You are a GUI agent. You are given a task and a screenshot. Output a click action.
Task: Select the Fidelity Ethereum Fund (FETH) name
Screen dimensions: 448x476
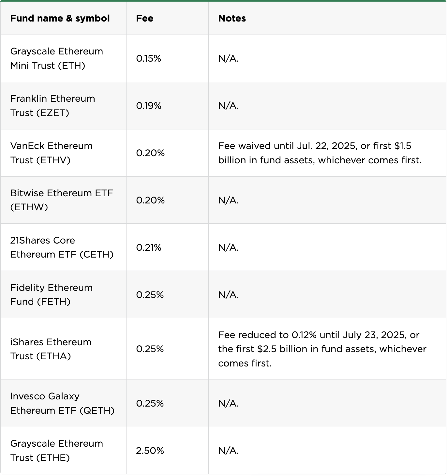click(x=52, y=294)
